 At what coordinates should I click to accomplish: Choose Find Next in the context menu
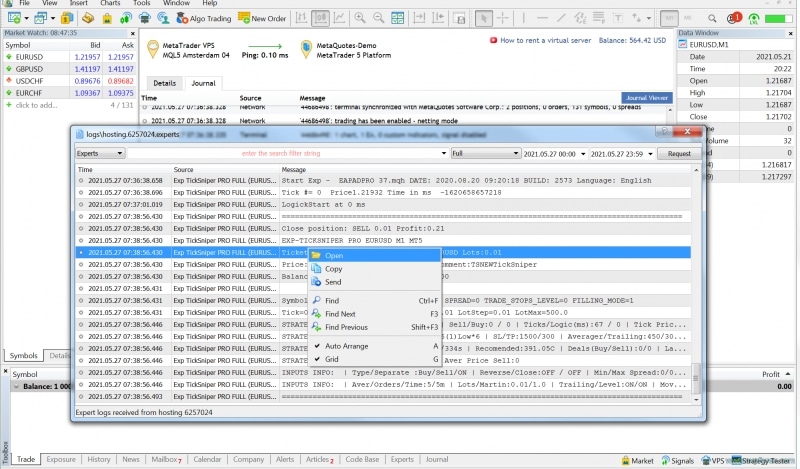(374, 314)
